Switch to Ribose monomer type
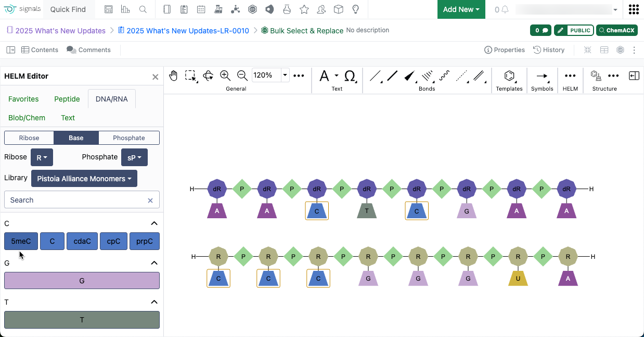The height and width of the screenshot is (337, 644). [29, 138]
